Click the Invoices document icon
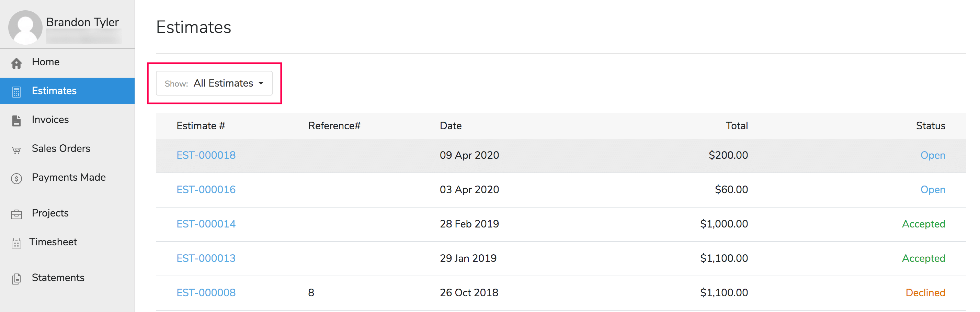This screenshot has width=980, height=312. [16, 121]
